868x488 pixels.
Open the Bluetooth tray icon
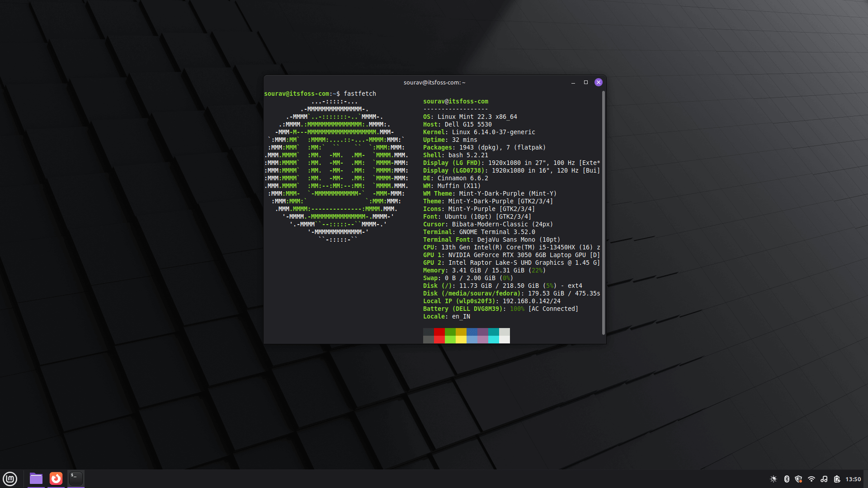coord(787,479)
